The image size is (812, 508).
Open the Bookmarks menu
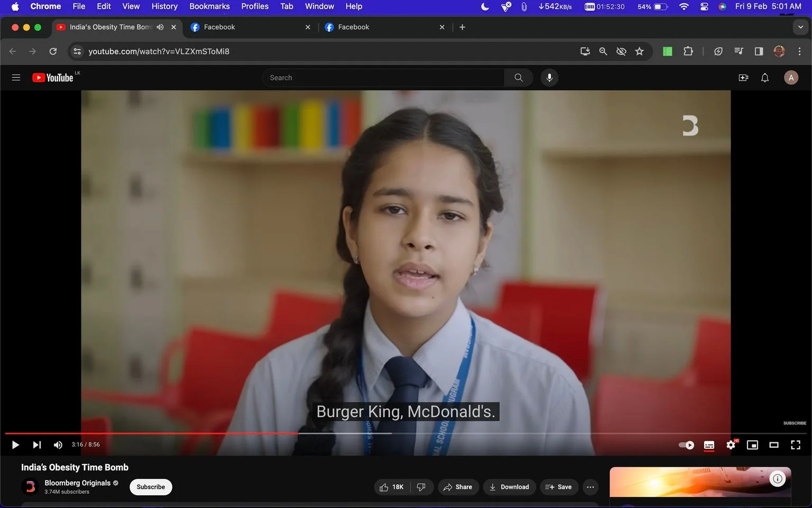[209, 6]
